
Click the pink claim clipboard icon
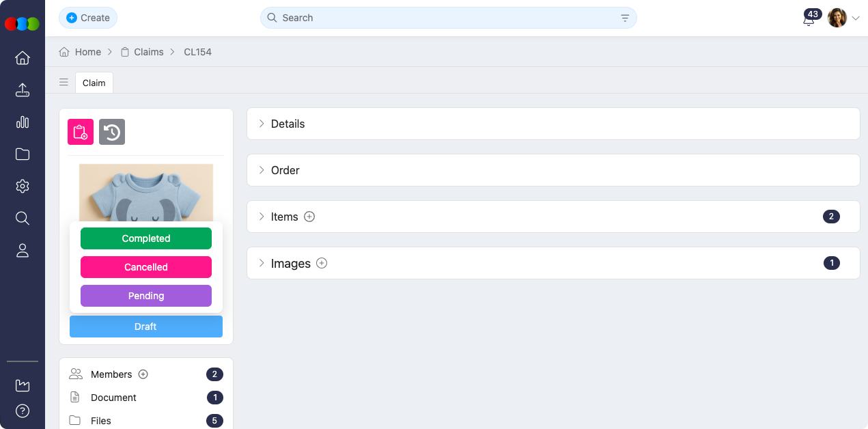pos(81,132)
